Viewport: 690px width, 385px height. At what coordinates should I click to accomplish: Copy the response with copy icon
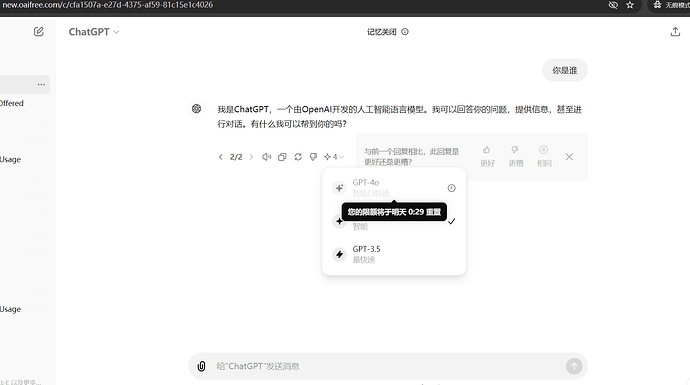282,157
